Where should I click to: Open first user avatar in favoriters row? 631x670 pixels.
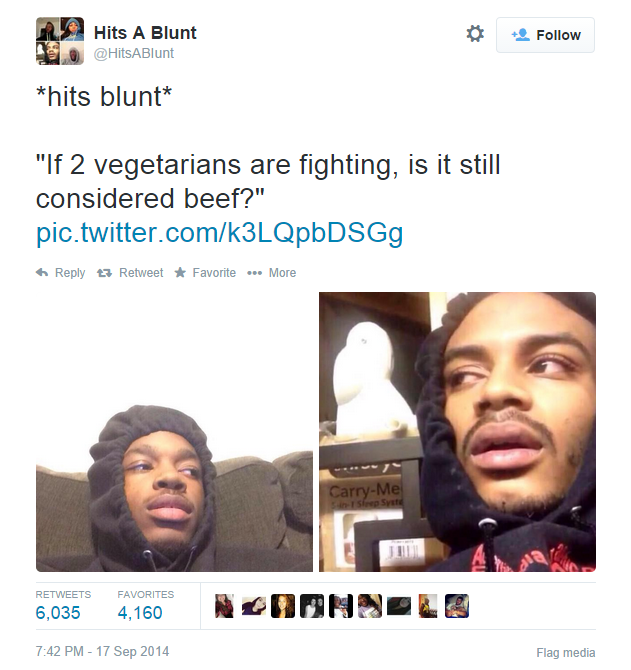coord(225,606)
